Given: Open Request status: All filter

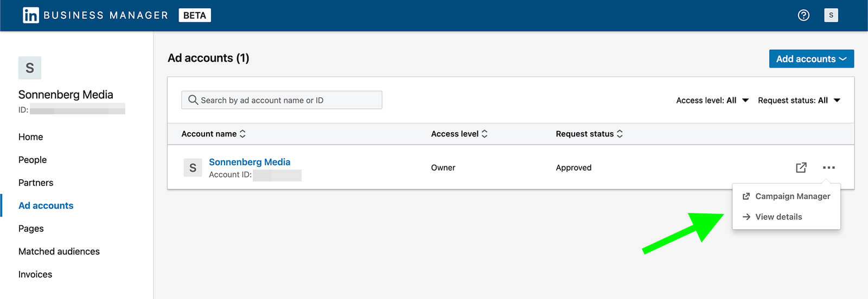Looking at the screenshot, I should [x=799, y=100].
